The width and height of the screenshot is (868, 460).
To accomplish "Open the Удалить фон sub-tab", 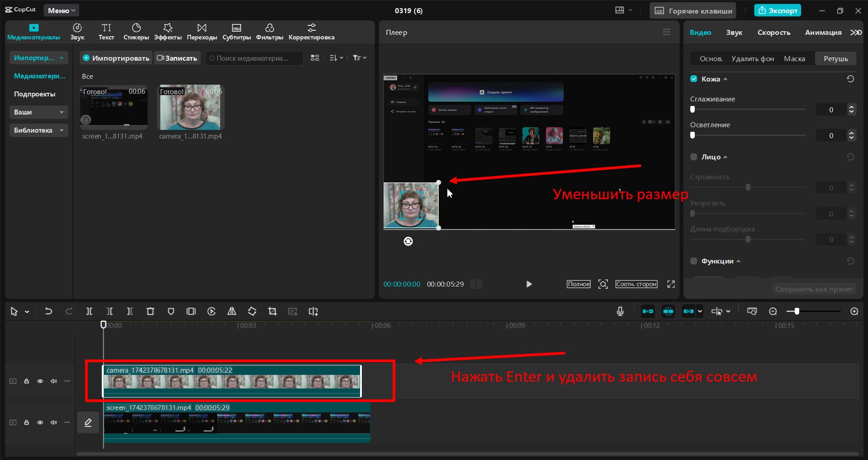I will coord(753,59).
